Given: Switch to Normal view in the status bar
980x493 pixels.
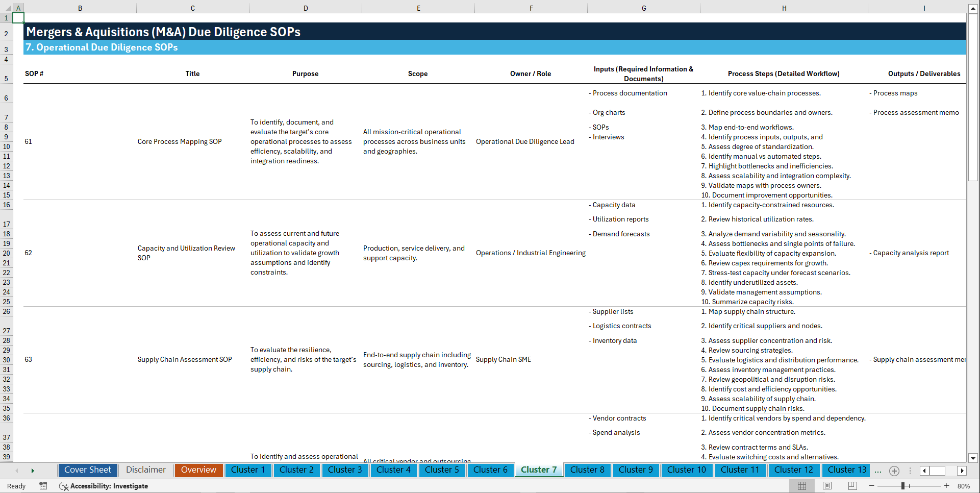Looking at the screenshot, I should [801, 486].
